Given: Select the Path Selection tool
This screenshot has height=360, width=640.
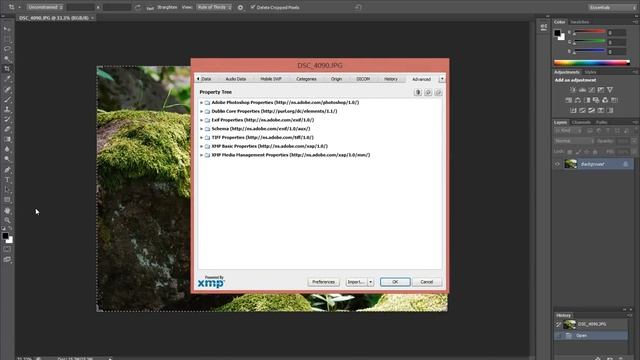Looking at the screenshot, I should click(x=7, y=190).
